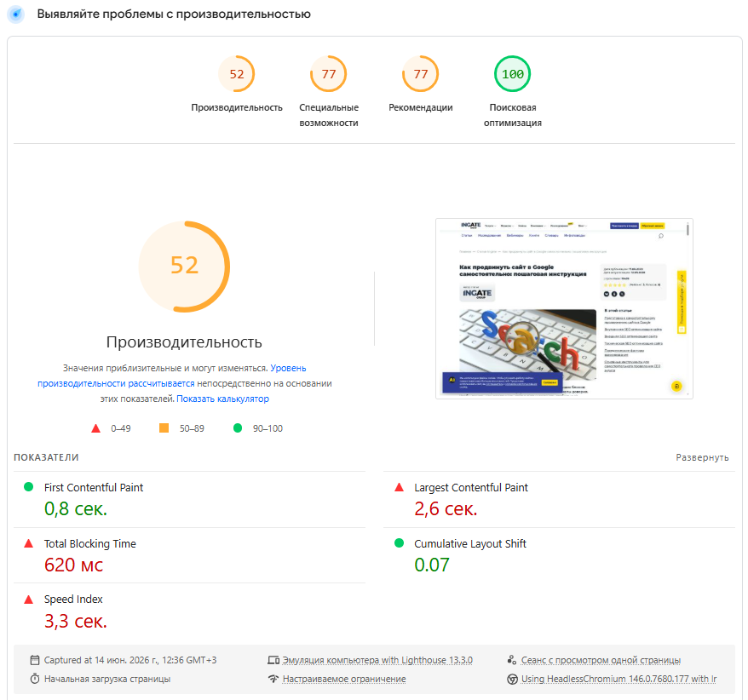748x700 pixels.
Task: Click the 0.07 value
Action: click(x=432, y=565)
